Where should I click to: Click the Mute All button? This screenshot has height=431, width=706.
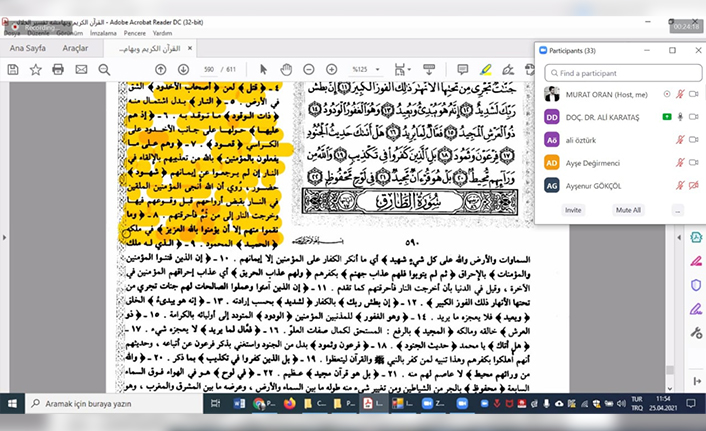click(628, 210)
